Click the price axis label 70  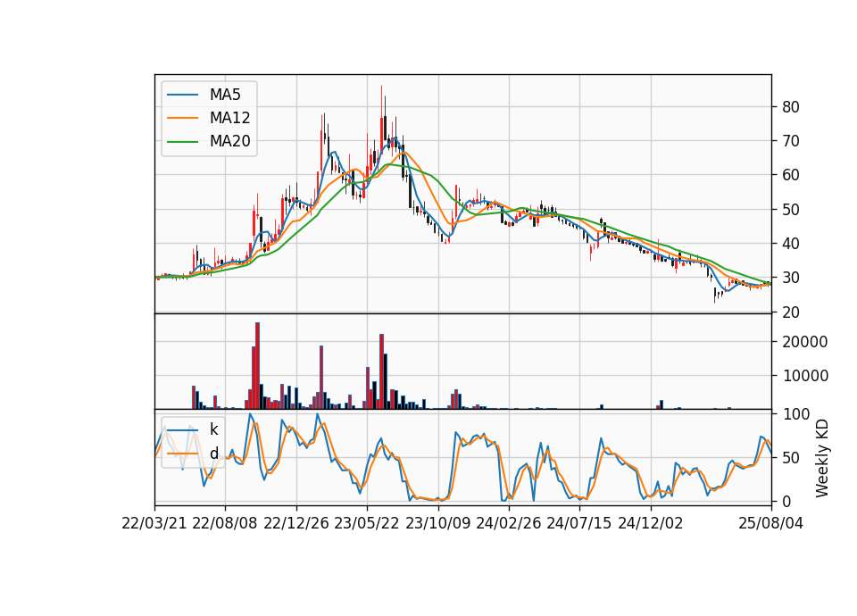click(791, 141)
